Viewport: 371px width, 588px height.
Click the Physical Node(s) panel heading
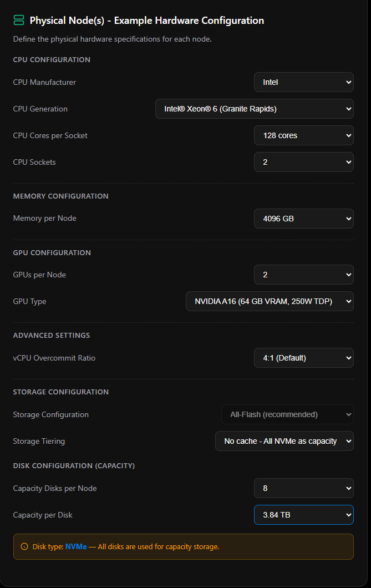click(x=146, y=21)
